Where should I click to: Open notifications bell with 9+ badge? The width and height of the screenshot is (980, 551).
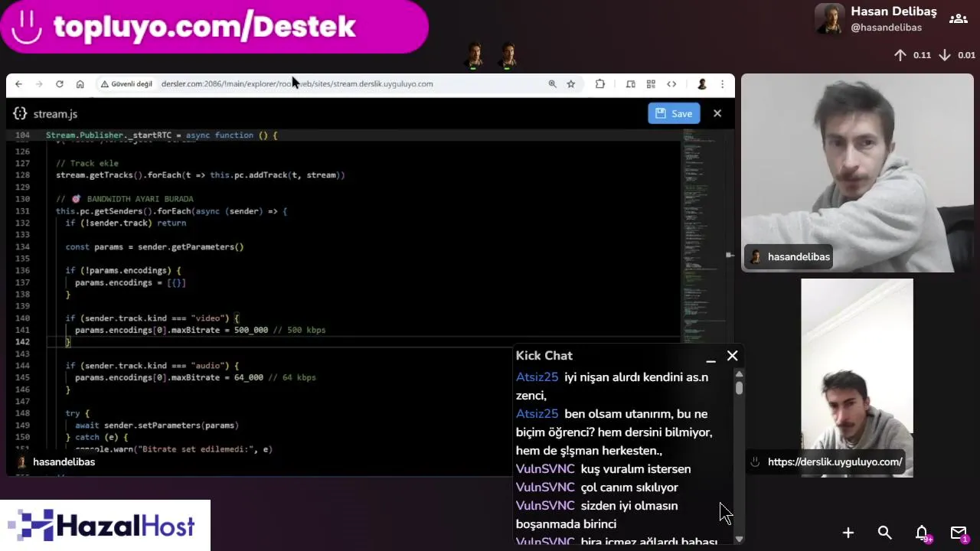pos(923,533)
